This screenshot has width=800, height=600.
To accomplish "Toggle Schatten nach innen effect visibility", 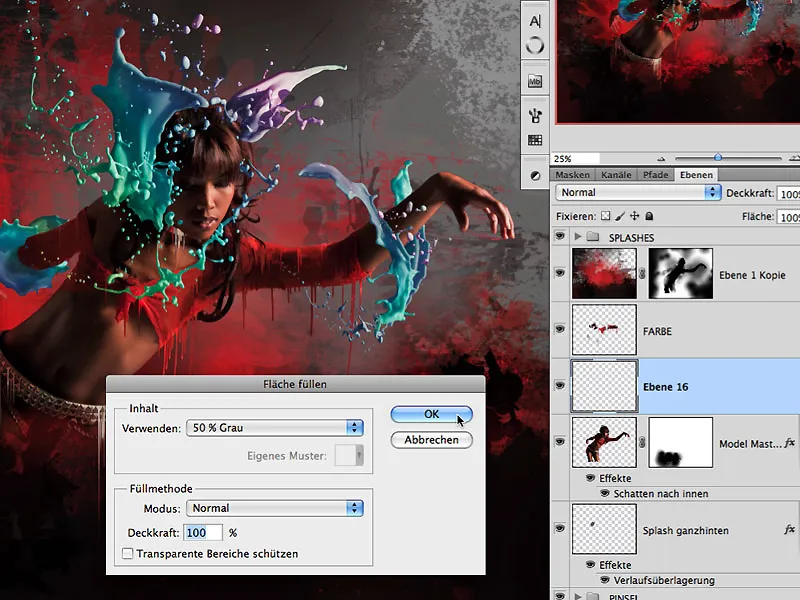I will [605, 493].
